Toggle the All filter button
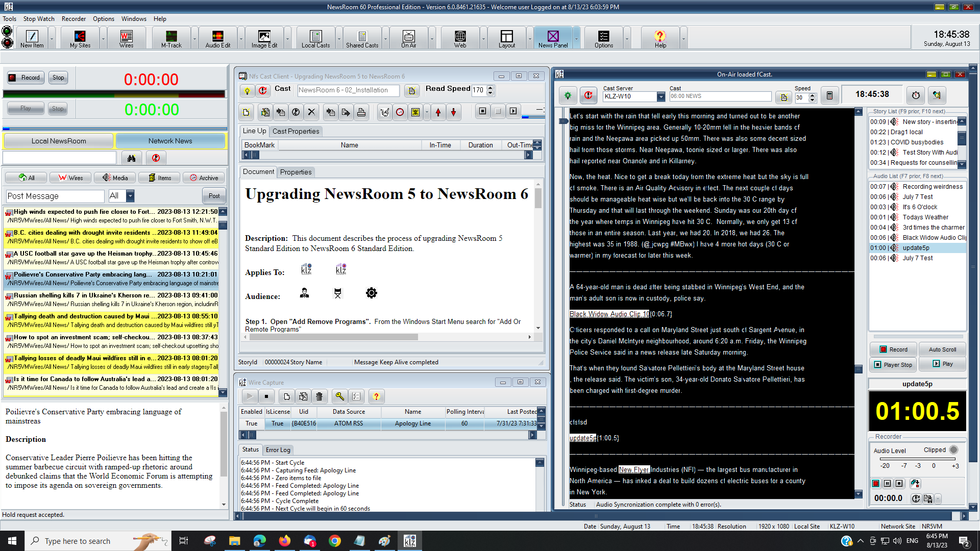The width and height of the screenshot is (980, 551). 26,178
